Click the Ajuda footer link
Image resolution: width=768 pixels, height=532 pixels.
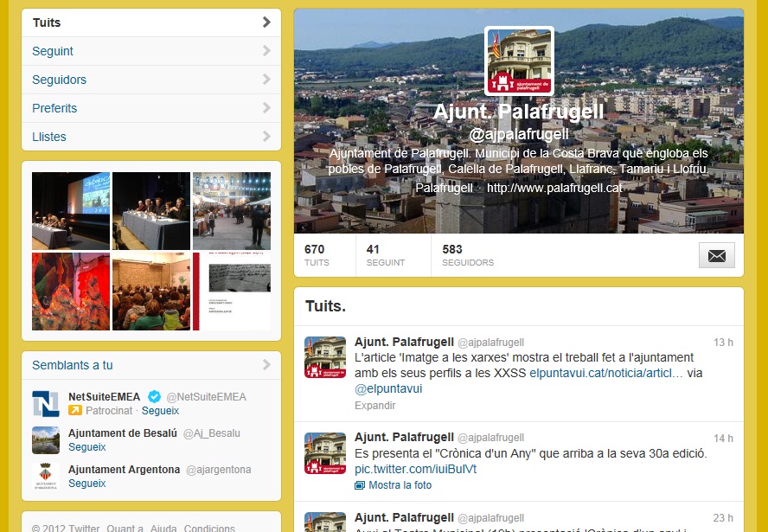coord(163,528)
